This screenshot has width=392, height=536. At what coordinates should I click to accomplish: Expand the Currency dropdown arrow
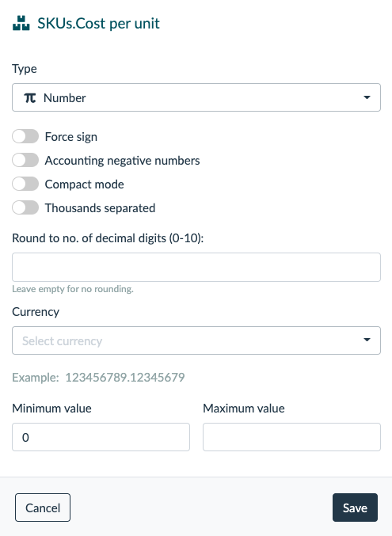[367, 340]
